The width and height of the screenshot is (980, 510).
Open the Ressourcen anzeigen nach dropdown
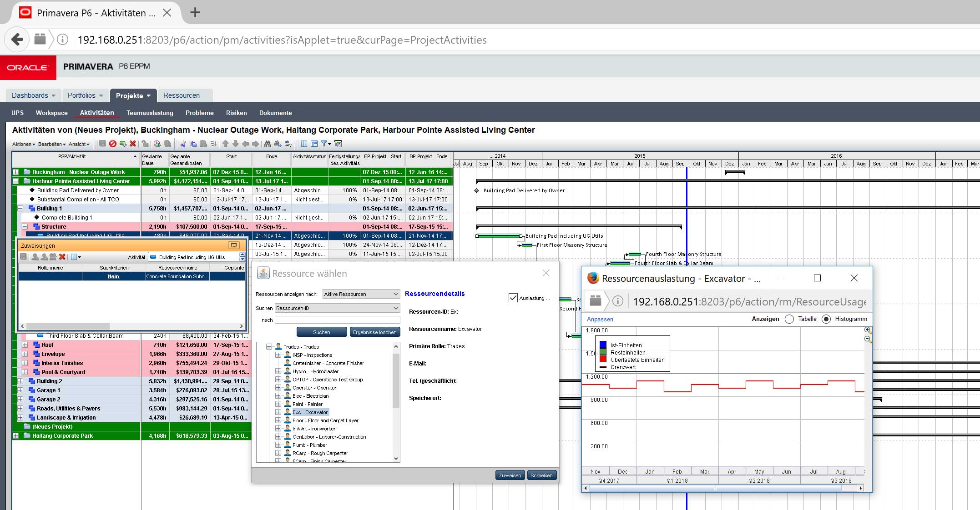pos(361,294)
